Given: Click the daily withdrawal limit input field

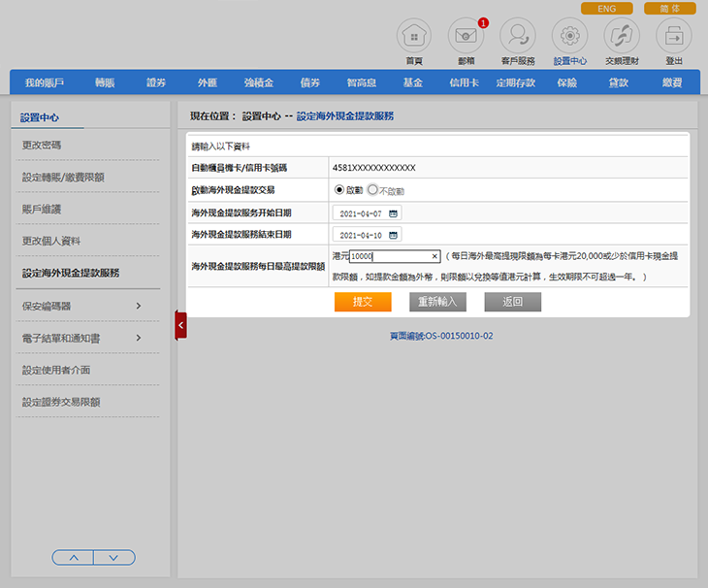Looking at the screenshot, I should click(x=388, y=257).
